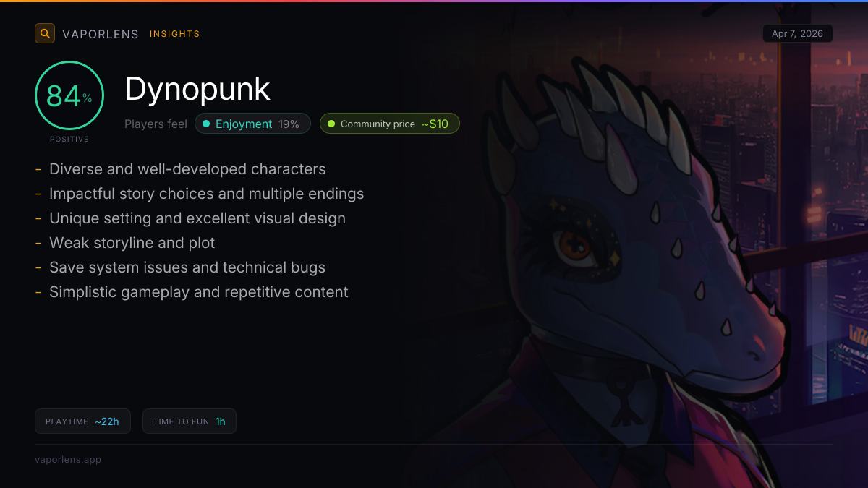Screen dimensions: 868x488
Task: Open the vaporlens.app footer link
Action: 68,459
